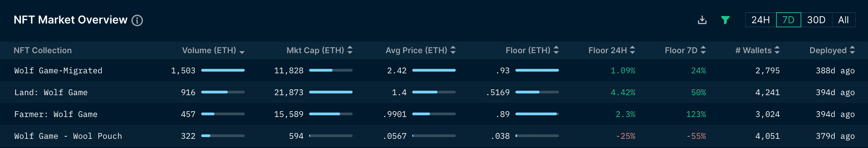
Task: Open the Land: Wolf Game collection
Action: (x=51, y=92)
